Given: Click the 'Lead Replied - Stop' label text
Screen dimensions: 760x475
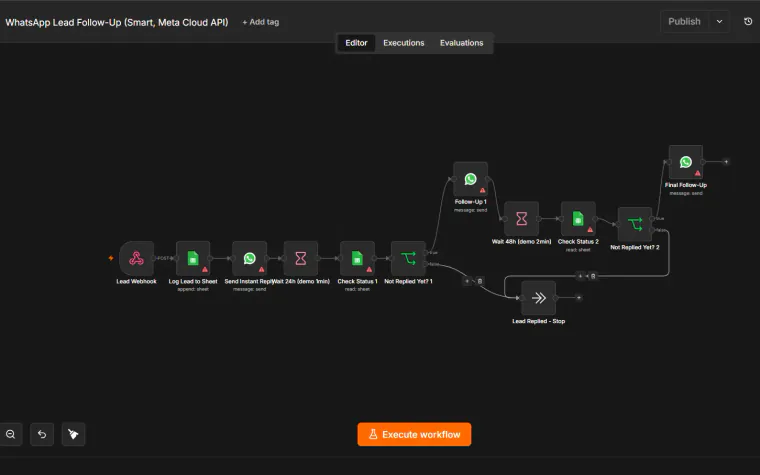Looking at the screenshot, I should pyautogui.click(x=538, y=321).
